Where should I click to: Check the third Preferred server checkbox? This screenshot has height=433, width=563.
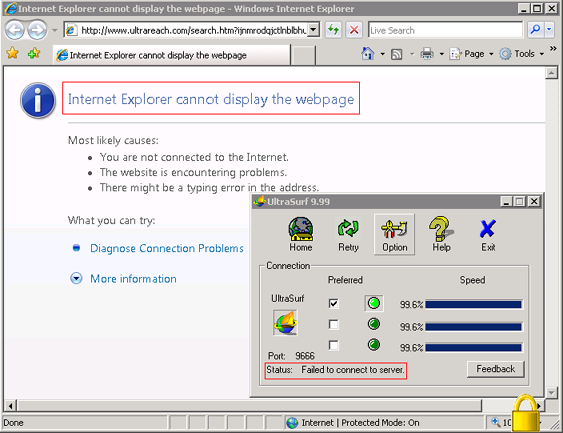(334, 345)
